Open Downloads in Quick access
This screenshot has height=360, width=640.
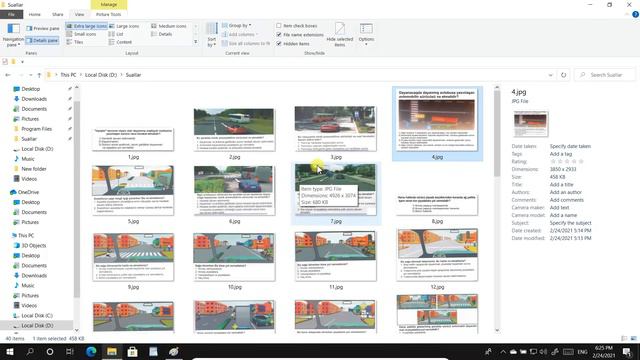coord(34,99)
